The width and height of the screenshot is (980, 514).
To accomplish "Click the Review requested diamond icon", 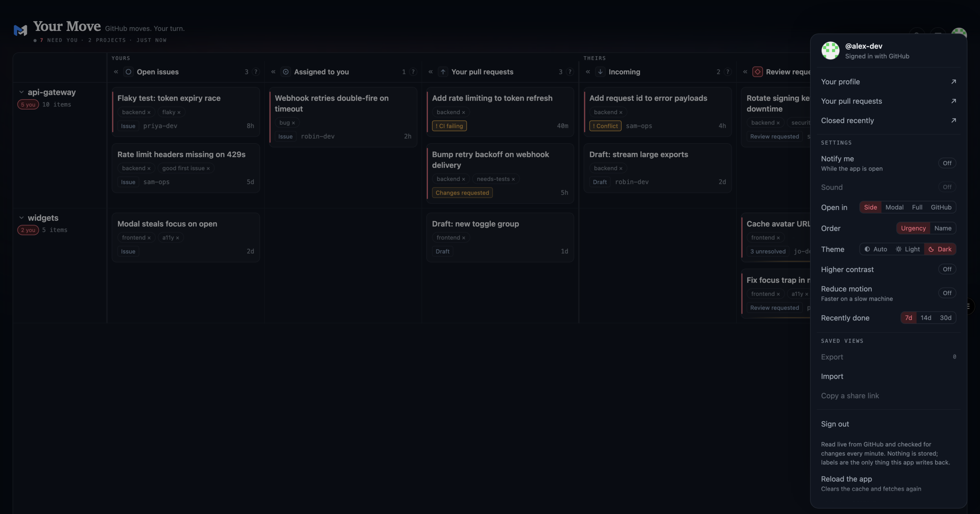I will click(757, 72).
